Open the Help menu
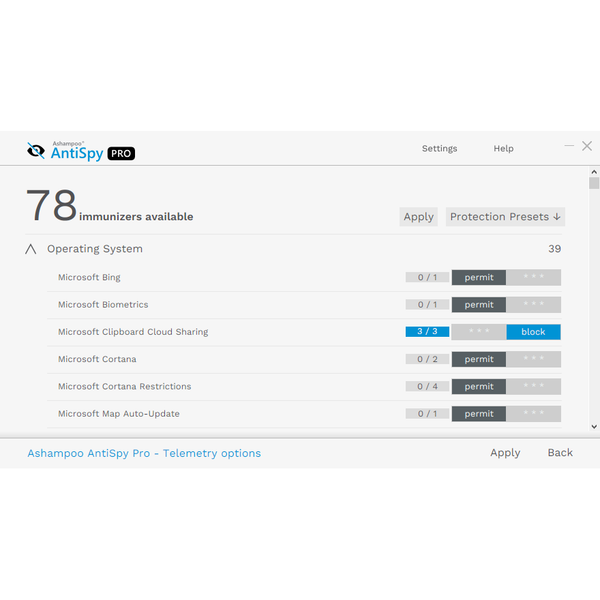 [503, 148]
